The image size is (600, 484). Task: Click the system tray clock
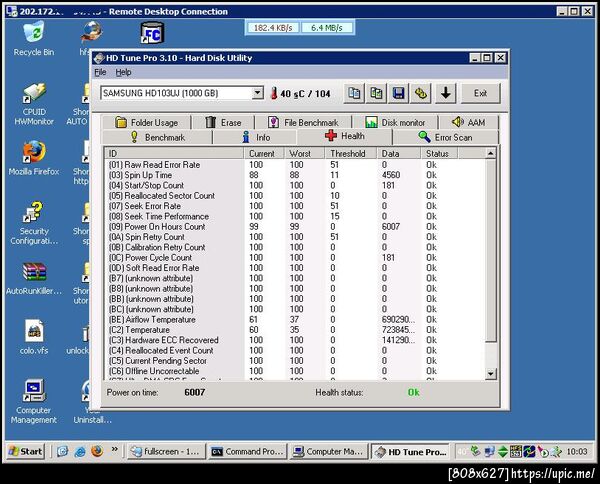pos(577,452)
